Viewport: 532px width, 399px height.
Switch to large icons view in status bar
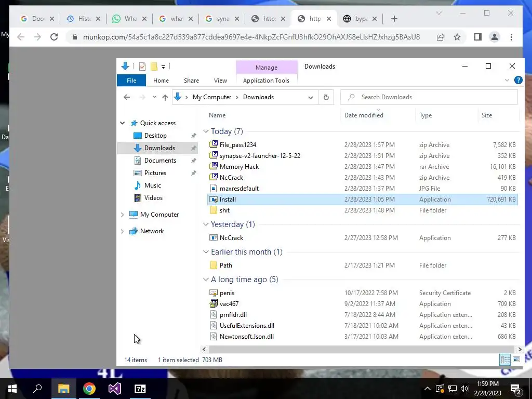[x=516, y=360]
